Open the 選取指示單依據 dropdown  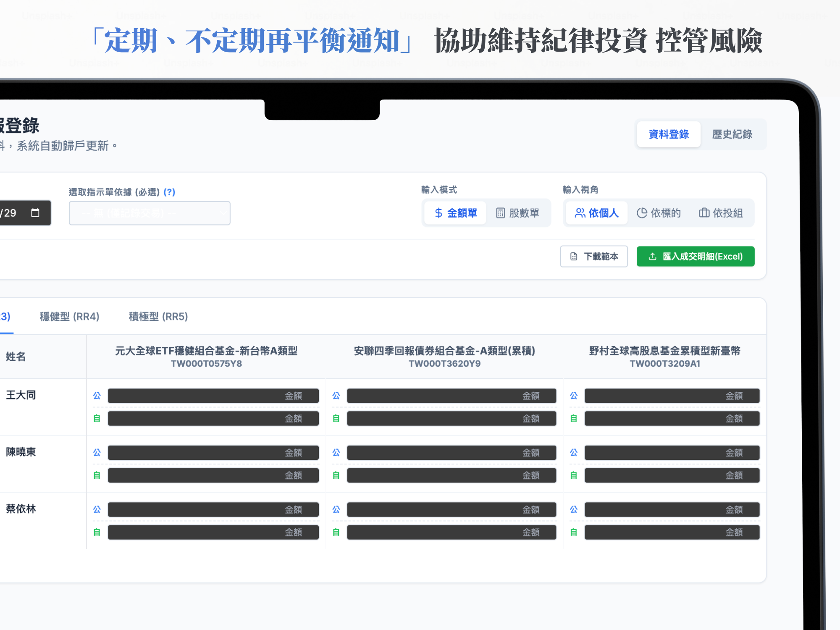point(150,213)
